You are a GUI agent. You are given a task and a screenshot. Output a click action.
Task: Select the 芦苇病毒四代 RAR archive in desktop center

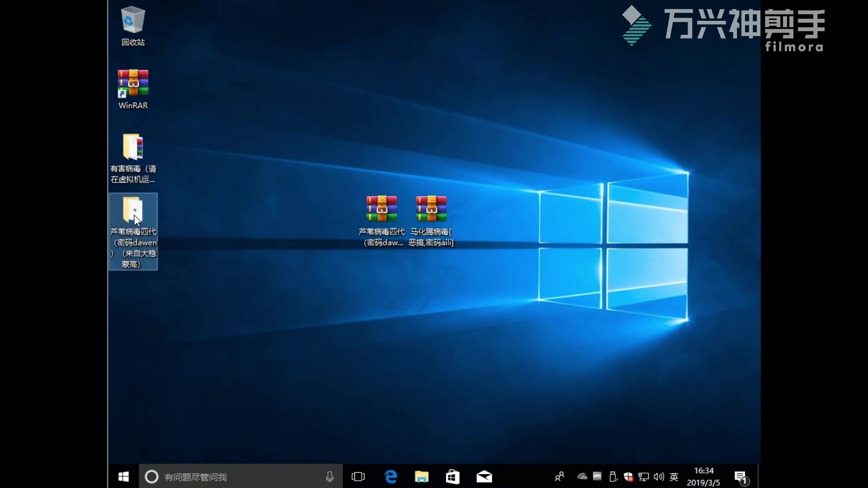click(x=382, y=221)
